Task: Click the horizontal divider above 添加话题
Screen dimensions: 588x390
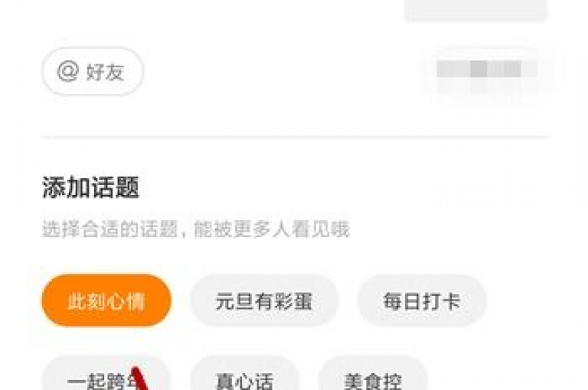Action: 295,137
